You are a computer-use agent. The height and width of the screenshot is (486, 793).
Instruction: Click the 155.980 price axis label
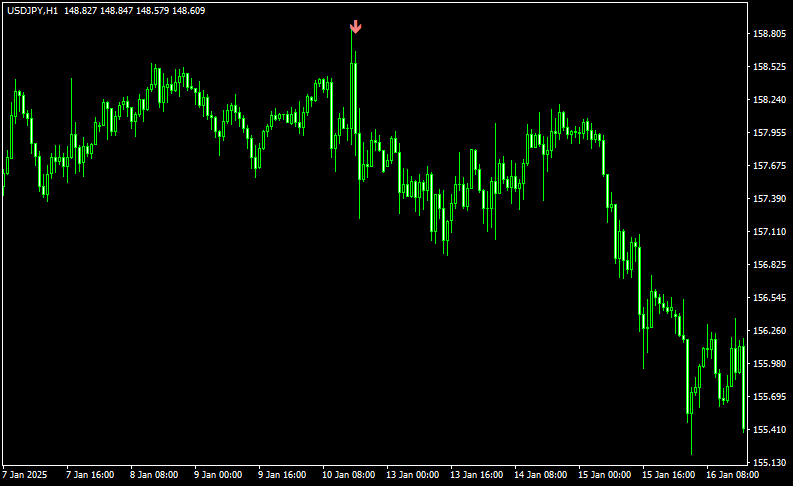click(x=768, y=364)
